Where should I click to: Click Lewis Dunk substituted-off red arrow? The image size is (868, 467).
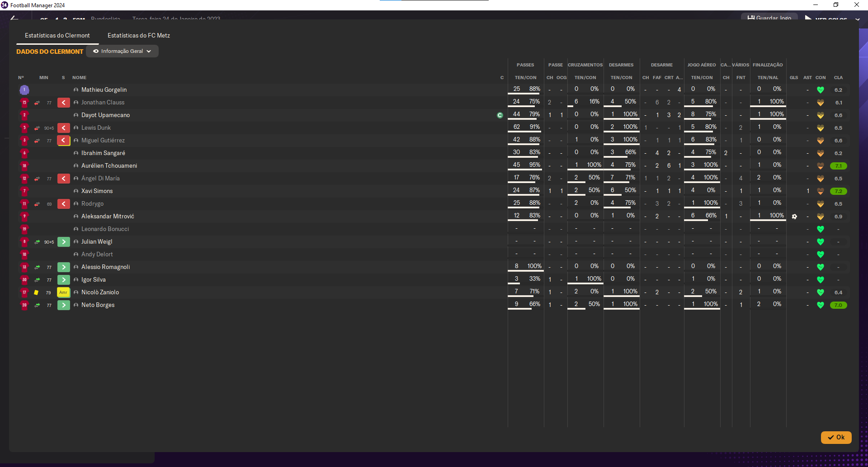point(64,128)
